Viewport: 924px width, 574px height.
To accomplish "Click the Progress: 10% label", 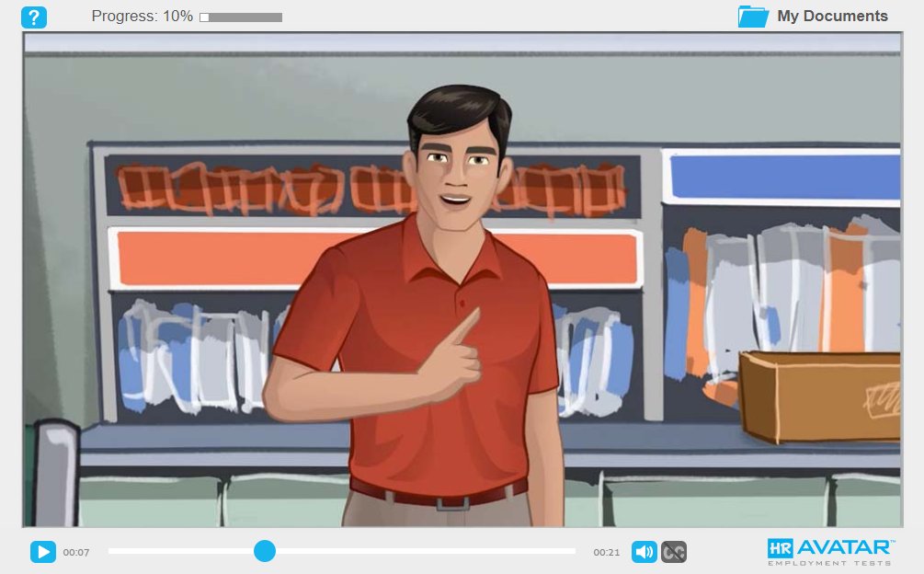I will click(142, 17).
